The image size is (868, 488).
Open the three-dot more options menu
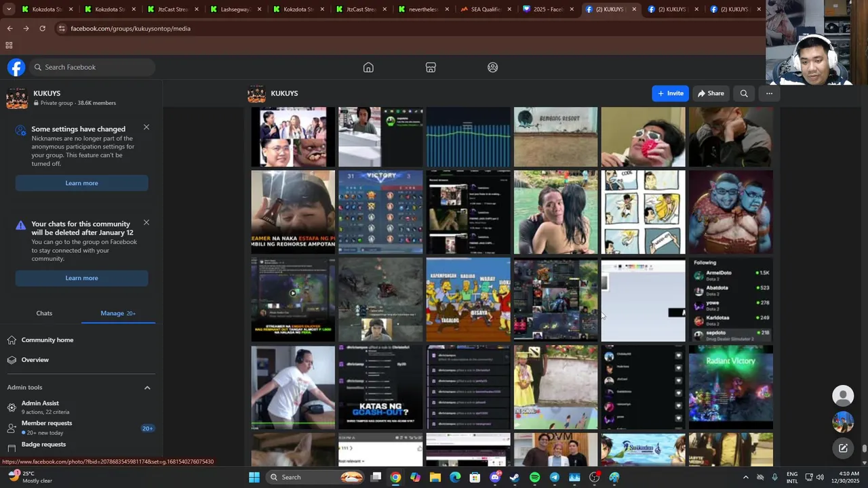click(769, 94)
